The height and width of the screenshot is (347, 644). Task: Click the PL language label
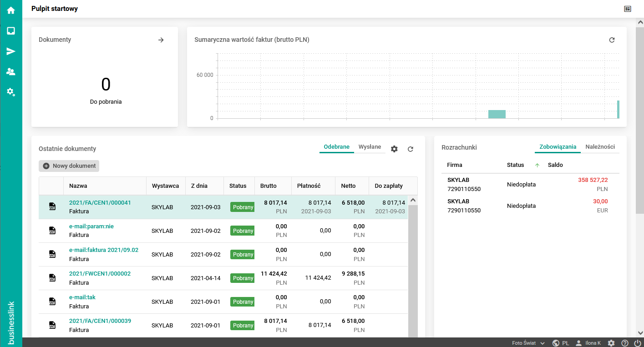566,343
